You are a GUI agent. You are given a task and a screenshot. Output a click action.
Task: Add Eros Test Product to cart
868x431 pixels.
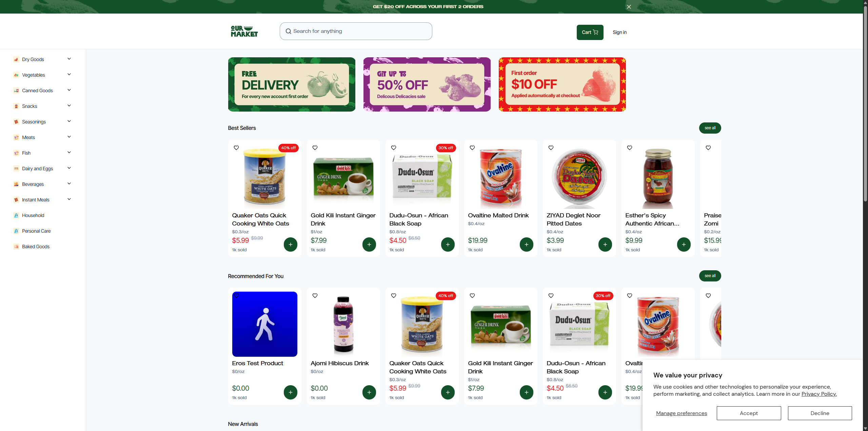[290, 392]
